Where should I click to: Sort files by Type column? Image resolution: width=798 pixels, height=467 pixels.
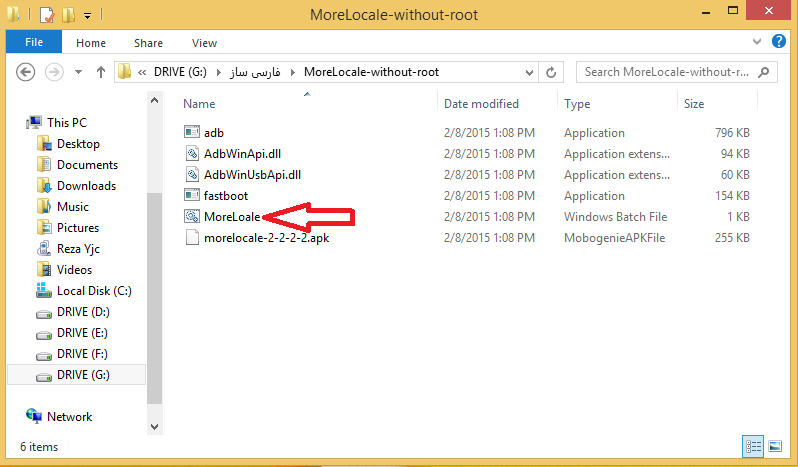tap(577, 104)
